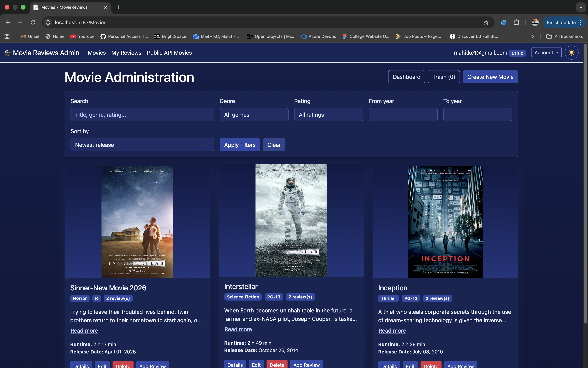The image size is (588, 368).
Task: Open the BrightSpace bookmark
Action: click(170, 36)
